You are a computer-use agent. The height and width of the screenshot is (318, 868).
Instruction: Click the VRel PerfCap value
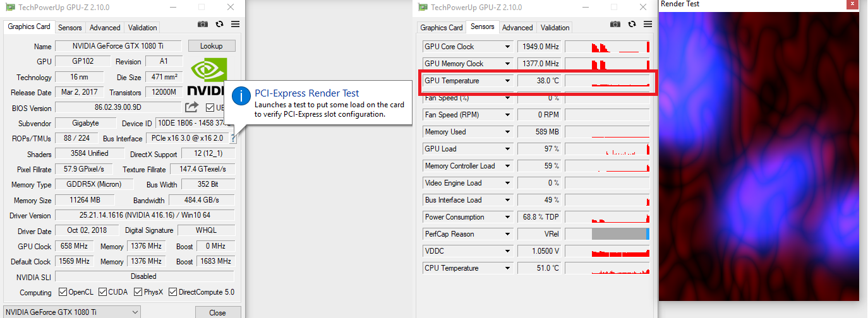tap(539, 234)
